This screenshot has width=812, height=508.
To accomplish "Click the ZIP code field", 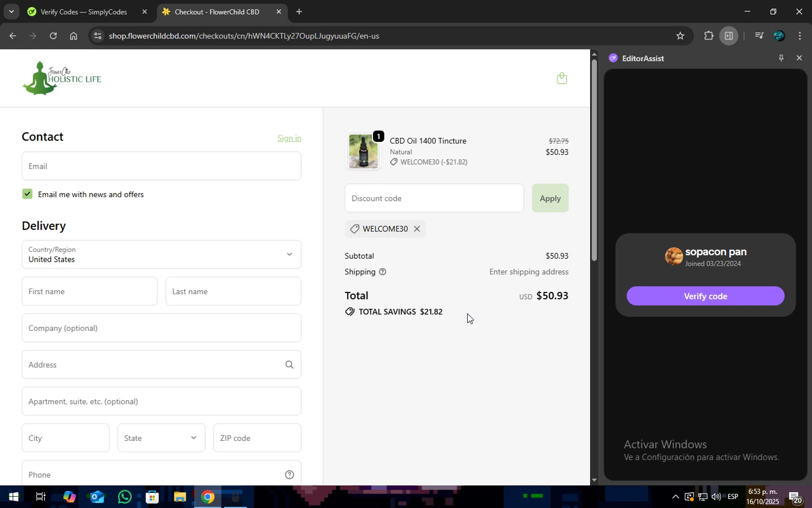I will pos(257,438).
